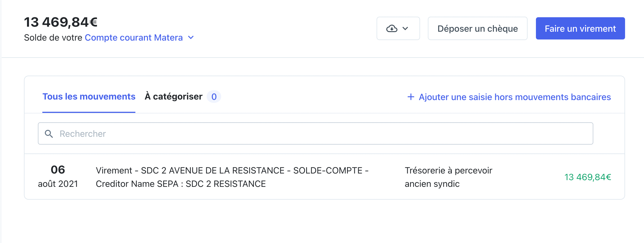
Task: Select the Virement SDC 2 AVENUE description
Action: click(x=232, y=177)
